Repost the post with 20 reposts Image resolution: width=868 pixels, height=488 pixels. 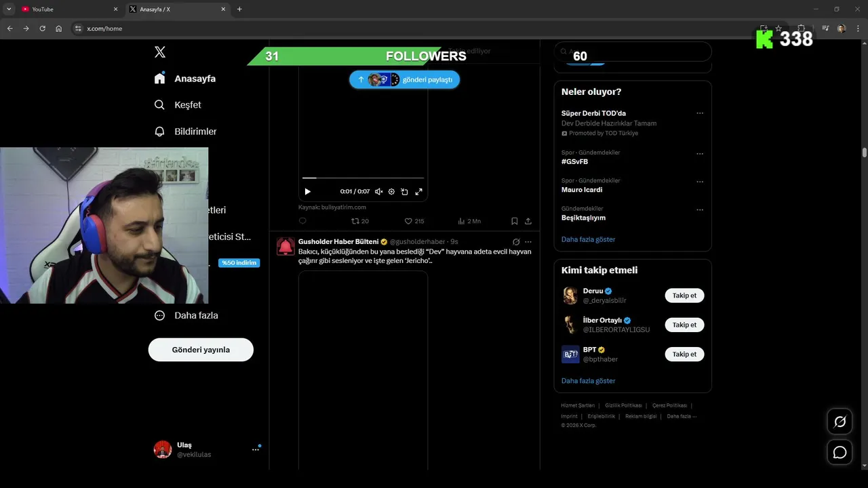pyautogui.click(x=360, y=221)
